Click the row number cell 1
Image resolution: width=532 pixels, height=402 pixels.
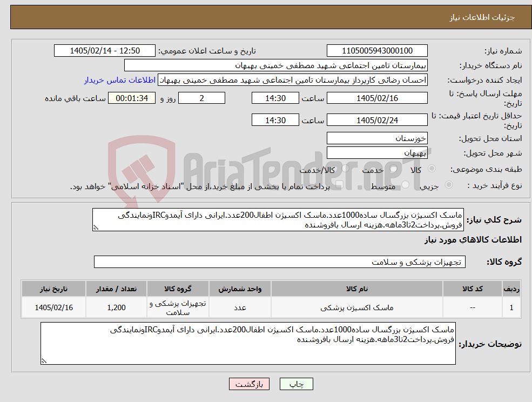(x=511, y=307)
